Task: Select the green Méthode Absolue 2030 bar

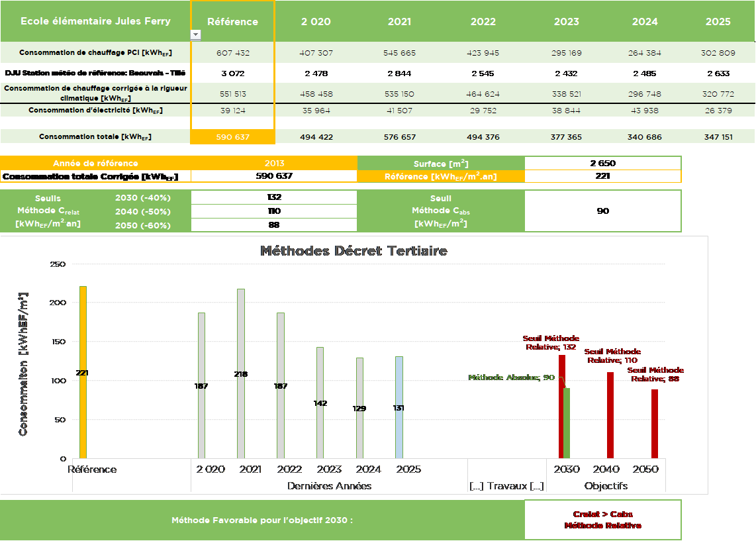Action: [x=567, y=422]
